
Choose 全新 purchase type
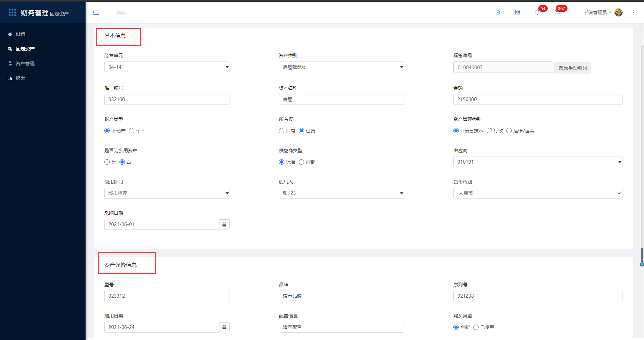tap(456, 327)
